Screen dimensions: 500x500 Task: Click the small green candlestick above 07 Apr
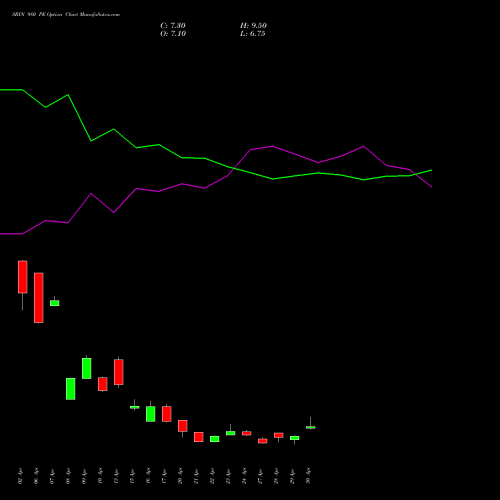coord(55,303)
